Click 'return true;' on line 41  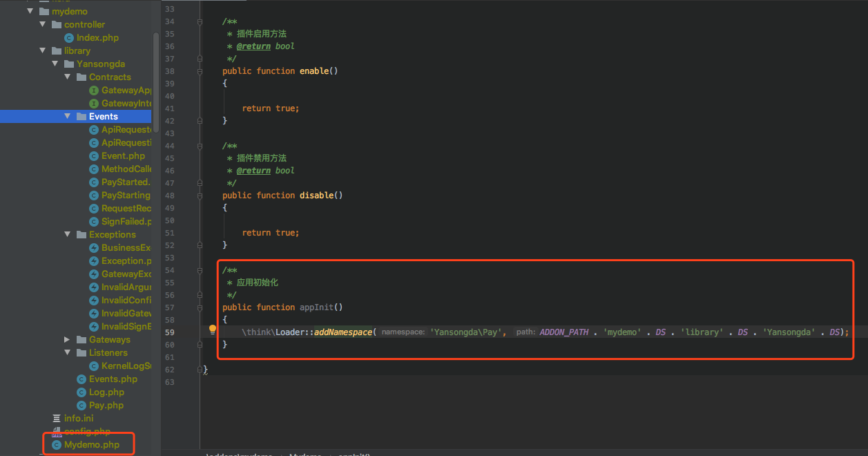point(271,108)
